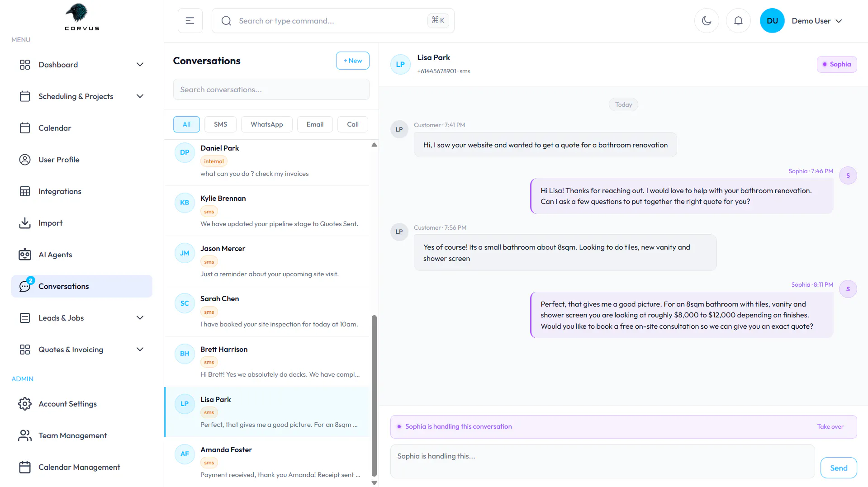Click Kylie Brennan's message preview text

click(279, 224)
